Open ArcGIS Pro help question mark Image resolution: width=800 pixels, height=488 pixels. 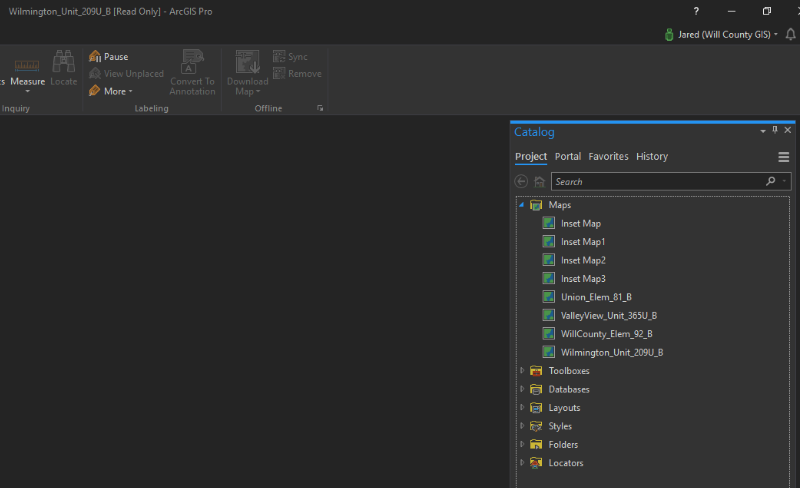tap(696, 11)
